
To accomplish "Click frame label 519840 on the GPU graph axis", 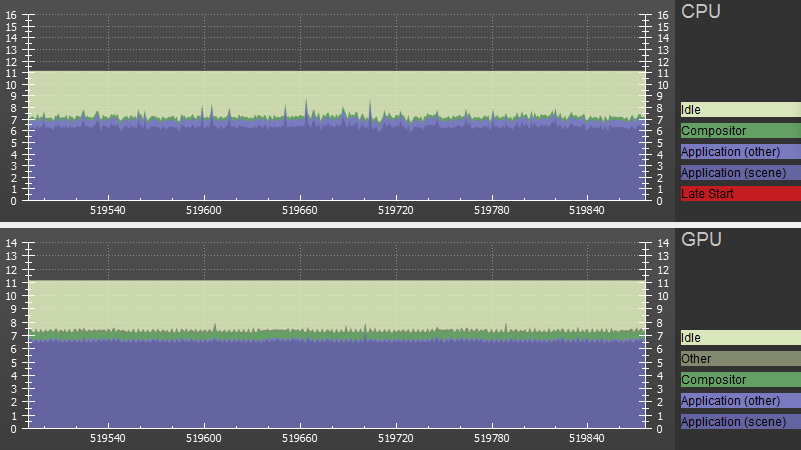I will pos(590,439).
